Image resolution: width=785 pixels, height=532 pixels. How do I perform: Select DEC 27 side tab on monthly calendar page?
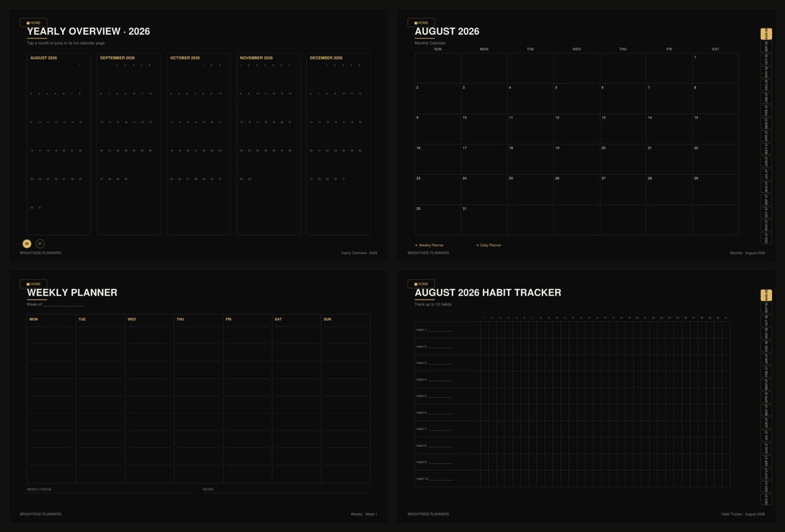coord(766,238)
